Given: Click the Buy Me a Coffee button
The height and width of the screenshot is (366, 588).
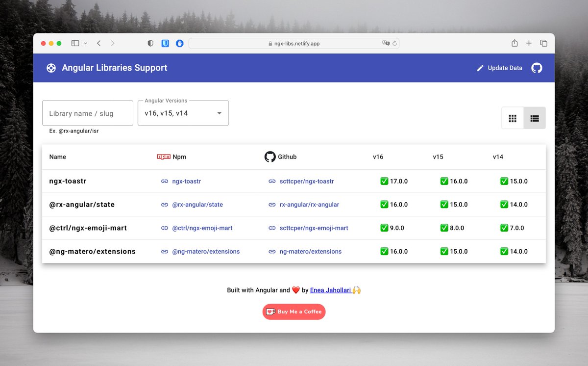Looking at the screenshot, I should pos(294,312).
